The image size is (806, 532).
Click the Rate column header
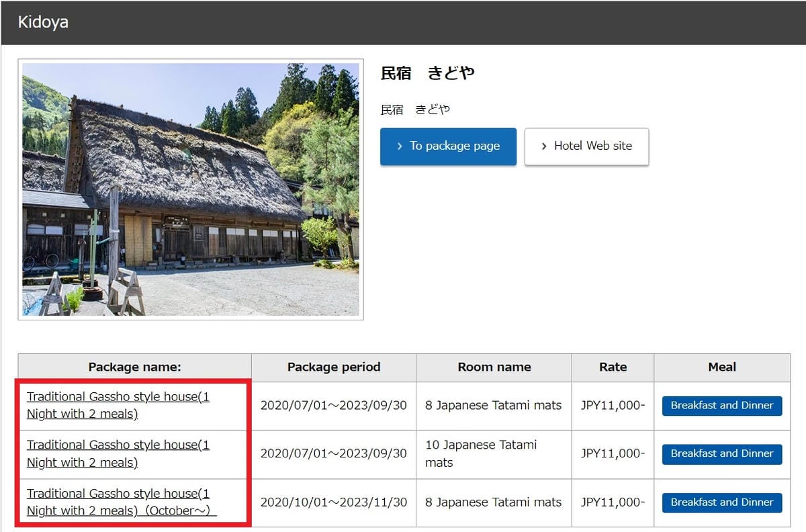(x=612, y=367)
